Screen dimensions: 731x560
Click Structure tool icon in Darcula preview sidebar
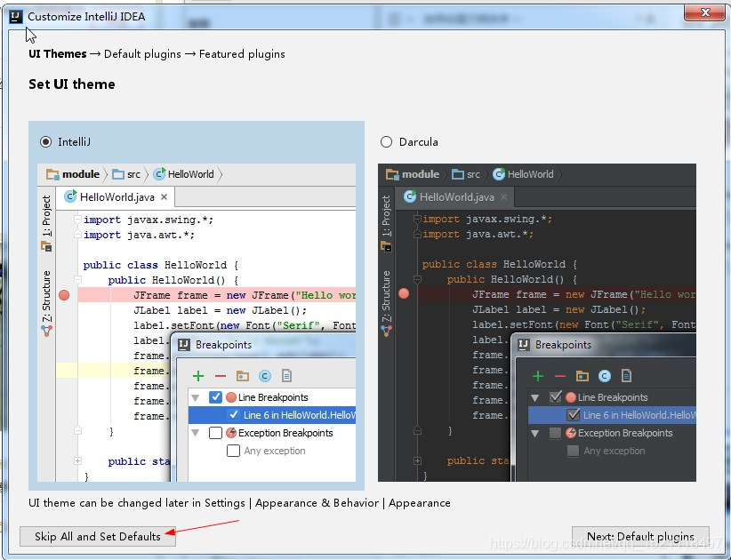(x=387, y=331)
